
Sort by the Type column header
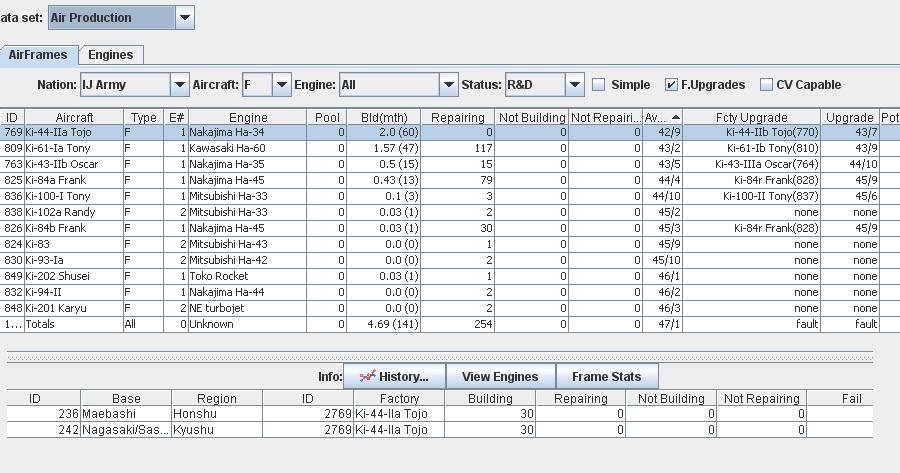[143, 117]
